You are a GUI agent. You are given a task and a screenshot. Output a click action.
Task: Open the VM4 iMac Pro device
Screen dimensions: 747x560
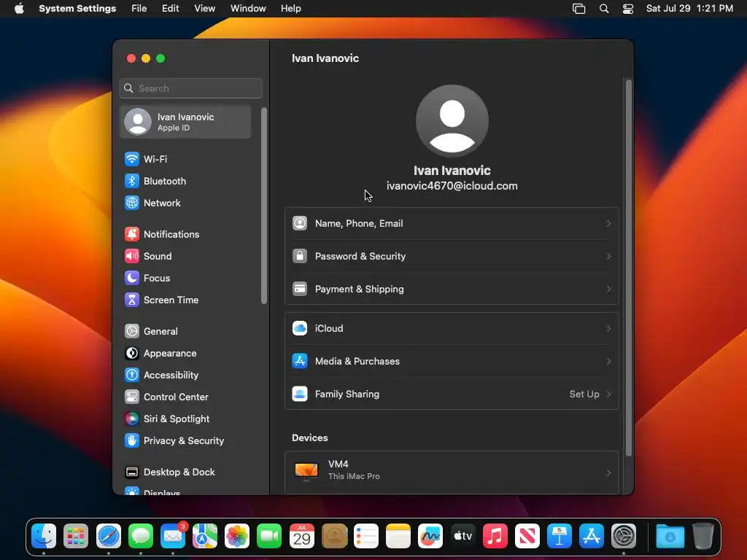pos(452,472)
